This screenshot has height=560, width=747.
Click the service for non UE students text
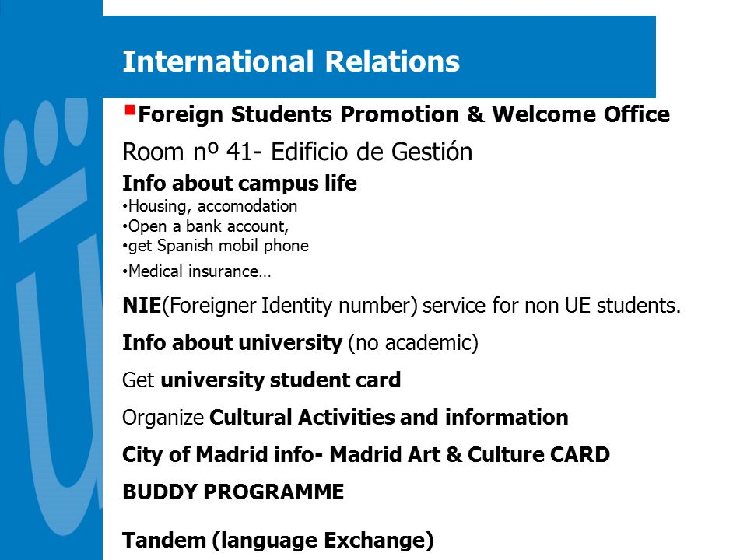[x=552, y=305]
